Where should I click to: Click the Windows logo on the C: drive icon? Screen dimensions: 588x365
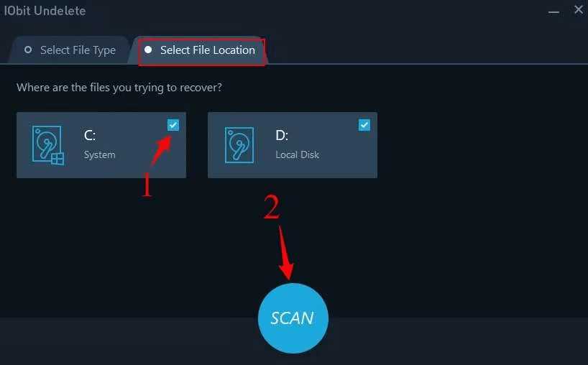[58, 159]
